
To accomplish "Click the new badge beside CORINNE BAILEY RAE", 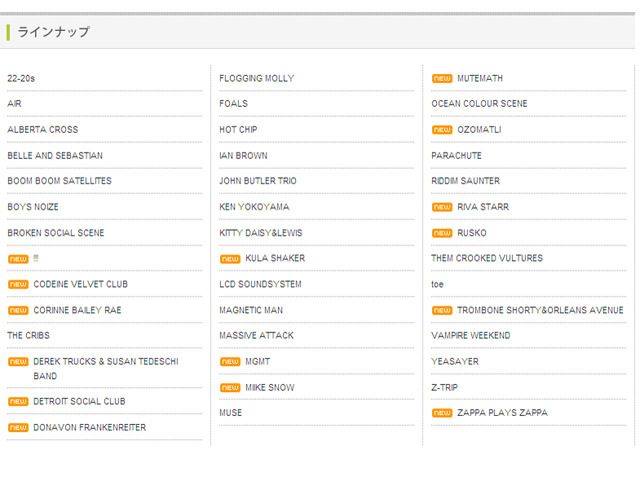I will click(18, 310).
